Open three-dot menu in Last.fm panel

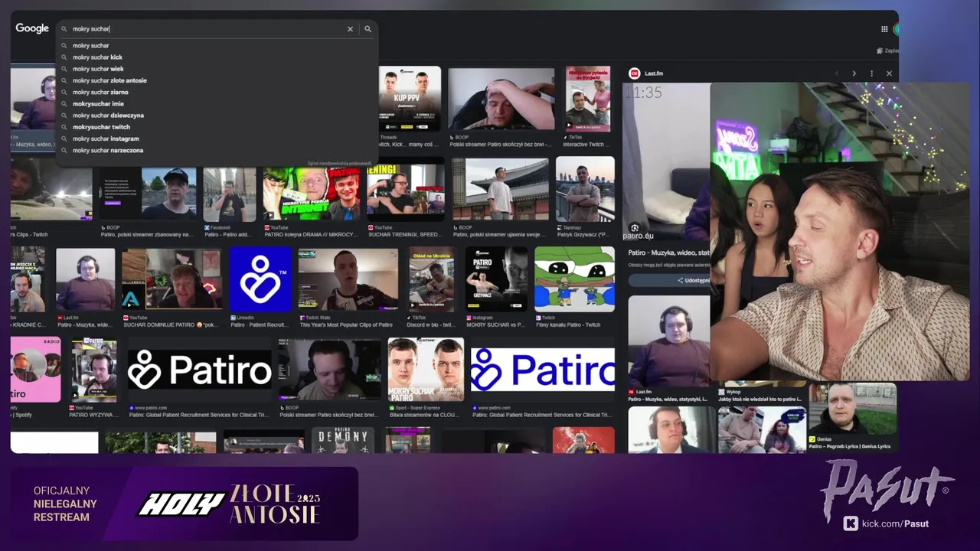click(x=871, y=73)
